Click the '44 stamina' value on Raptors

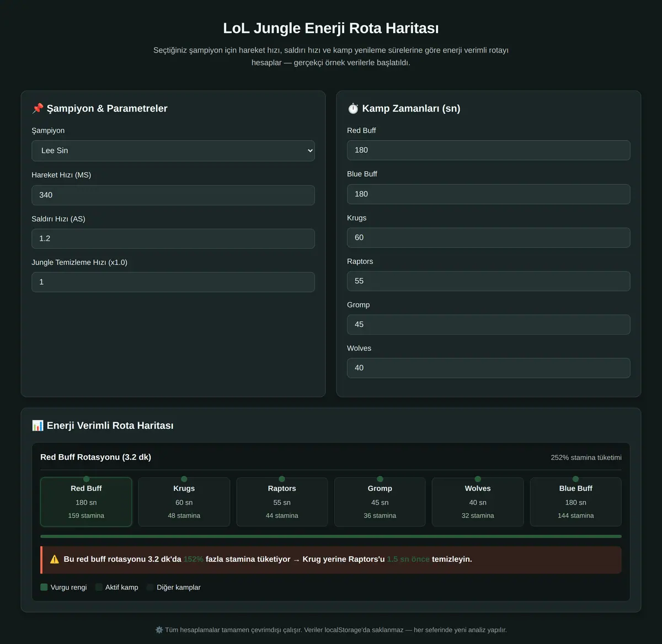(282, 515)
